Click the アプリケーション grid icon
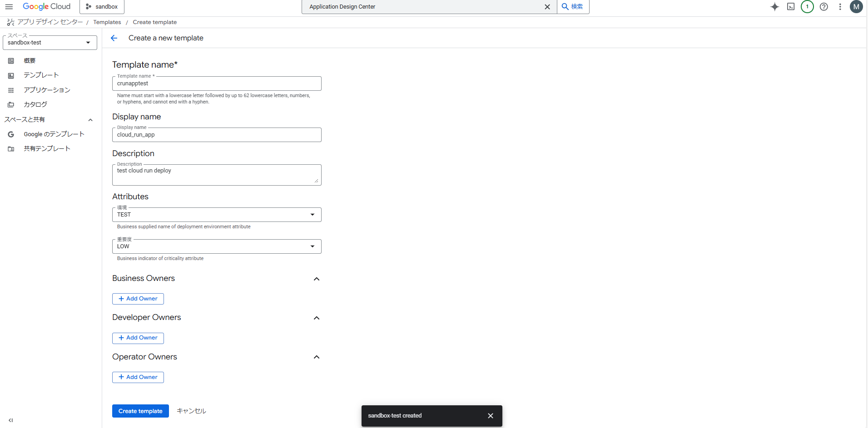The image size is (868, 428). (11, 90)
